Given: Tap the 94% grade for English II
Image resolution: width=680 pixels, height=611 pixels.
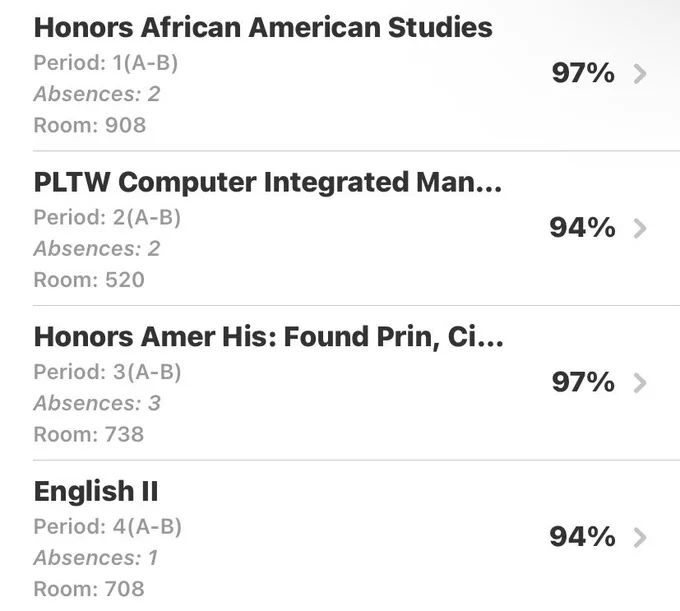Looking at the screenshot, I should [x=582, y=537].
